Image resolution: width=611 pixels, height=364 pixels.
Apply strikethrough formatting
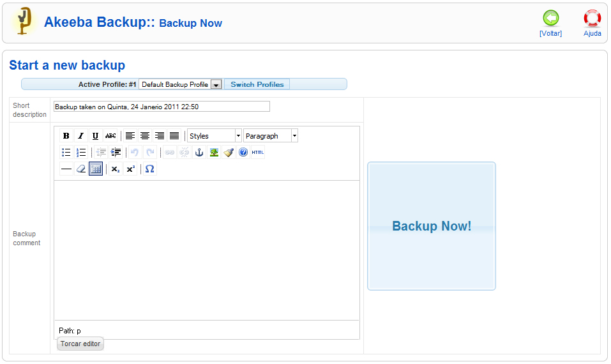[110, 135]
